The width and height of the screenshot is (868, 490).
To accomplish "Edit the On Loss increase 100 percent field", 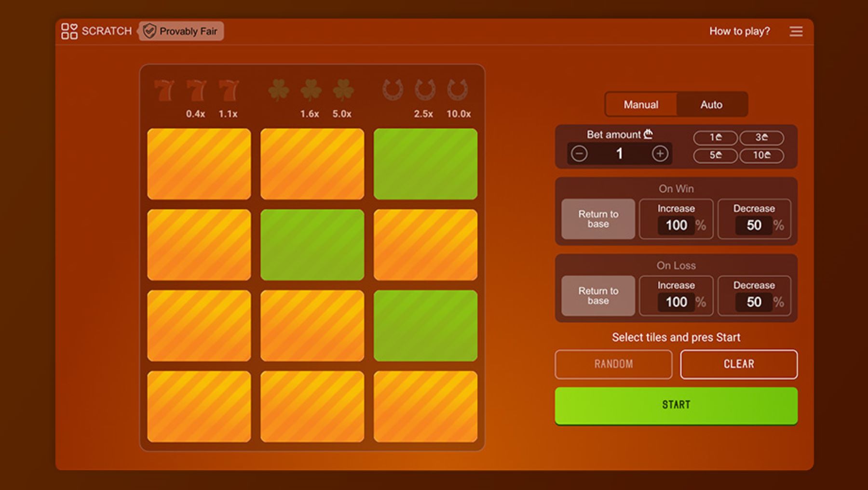I will 676,302.
